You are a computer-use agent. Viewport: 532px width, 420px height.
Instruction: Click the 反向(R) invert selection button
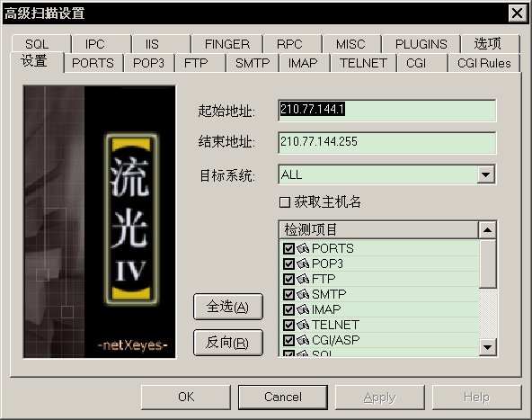228,343
